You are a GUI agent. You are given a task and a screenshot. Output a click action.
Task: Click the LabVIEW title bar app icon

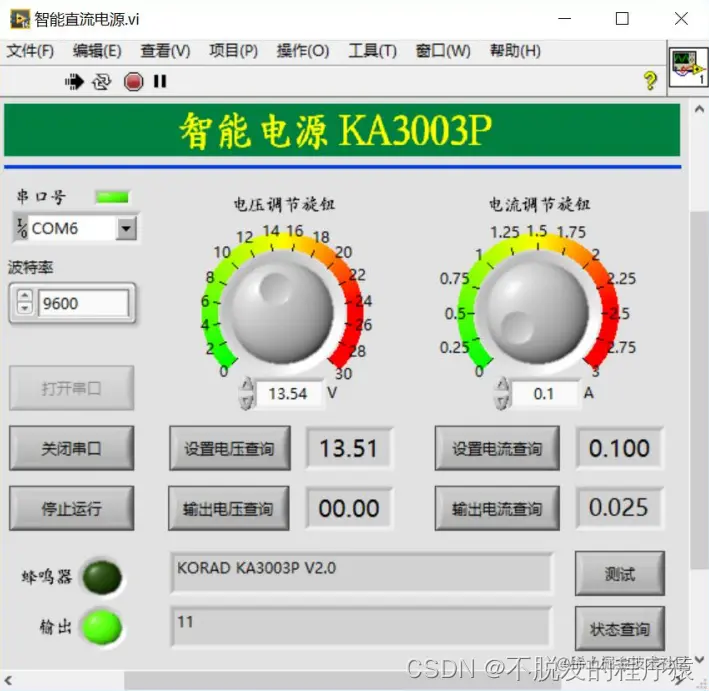point(20,19)
